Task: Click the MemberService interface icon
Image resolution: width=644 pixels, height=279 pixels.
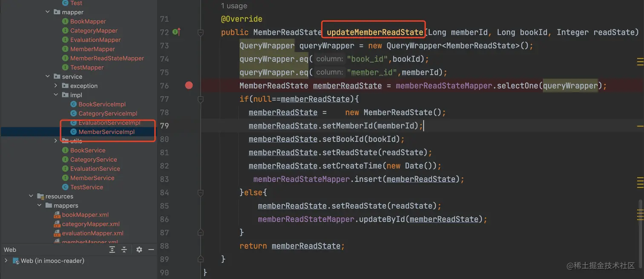Action: [x=65, y=178]
